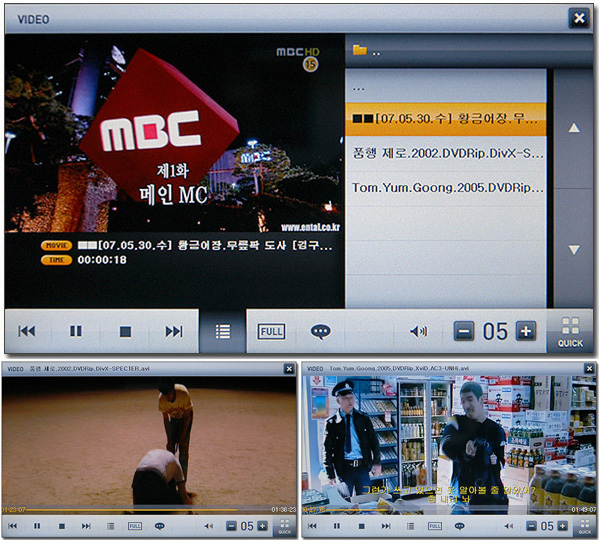Select '풍행 제로.2002.DVDRip.DivX-S...' file
Screen dimensions: 600x544
[446, 154]
